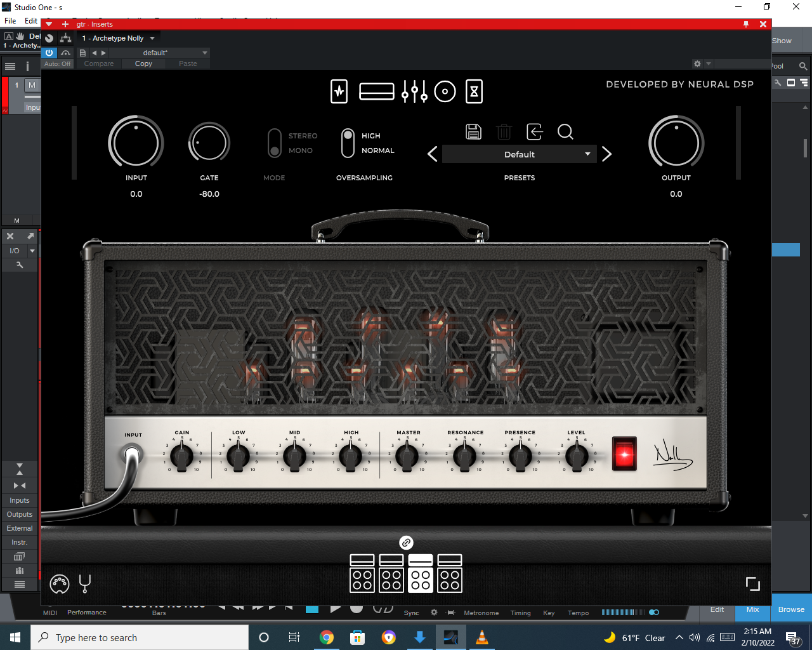Click the Compare button

coord(99,63)
